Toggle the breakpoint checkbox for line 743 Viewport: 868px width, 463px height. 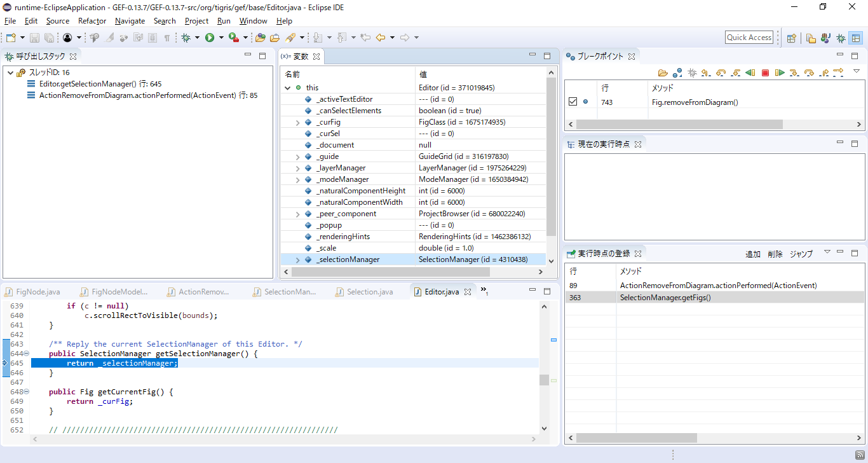(573, 102)
